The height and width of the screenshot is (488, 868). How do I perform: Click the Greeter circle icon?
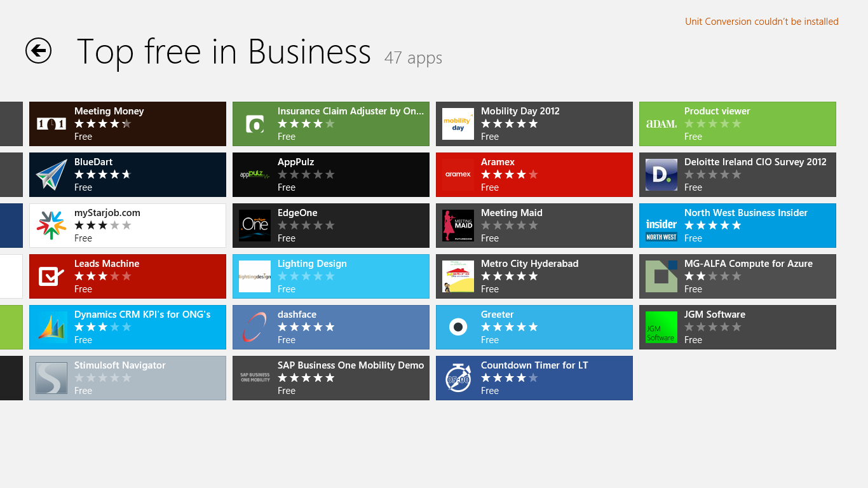(x=458, y=327)
